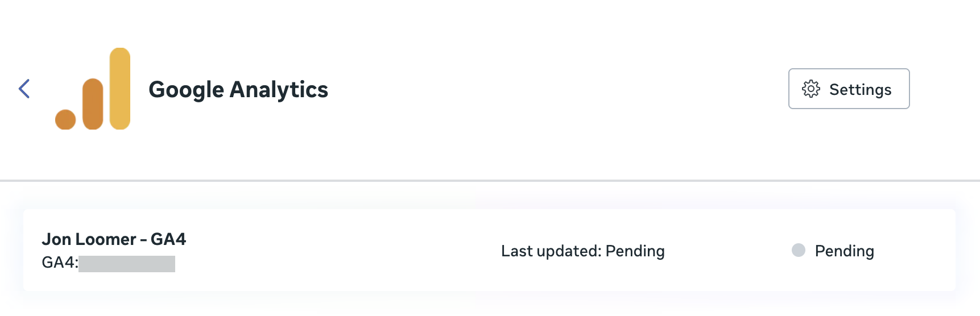
Task: Click the Pending label beside the status dot
Action: click(844, 251)
